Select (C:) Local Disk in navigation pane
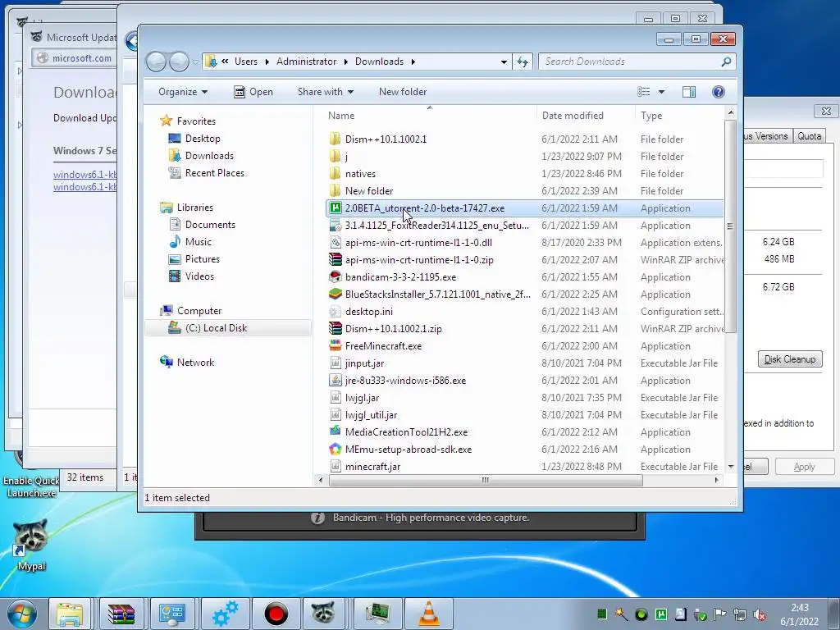Image resolution: width=840 pixels, height=630 pixels. (x=228, y=328)
